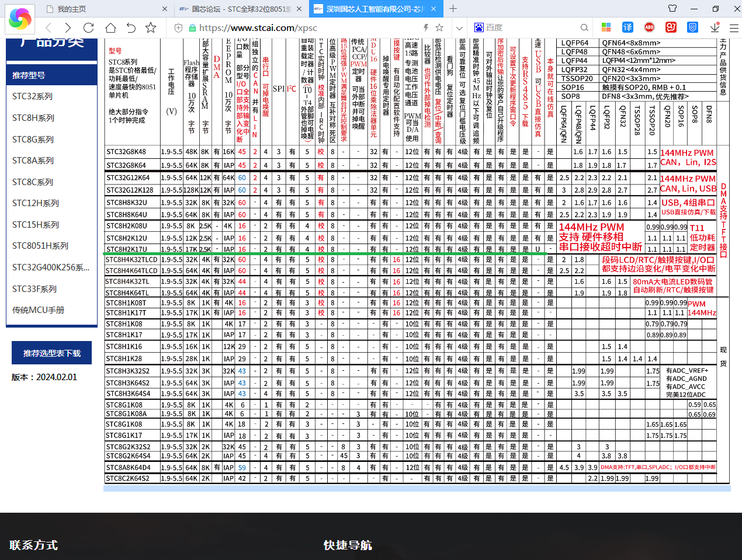Viewport: 742px width, 560px height.
Task: Bookmark this page with the address bar star
Action: [x=439, y=27]
